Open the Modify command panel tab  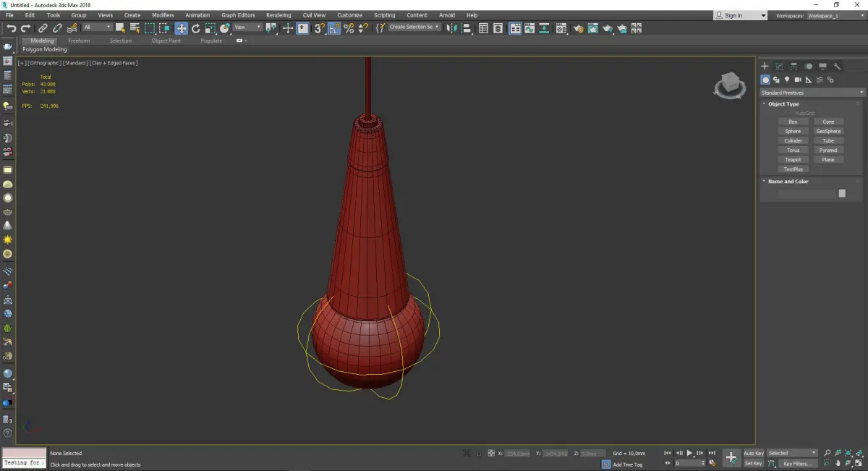pos(779,67)
